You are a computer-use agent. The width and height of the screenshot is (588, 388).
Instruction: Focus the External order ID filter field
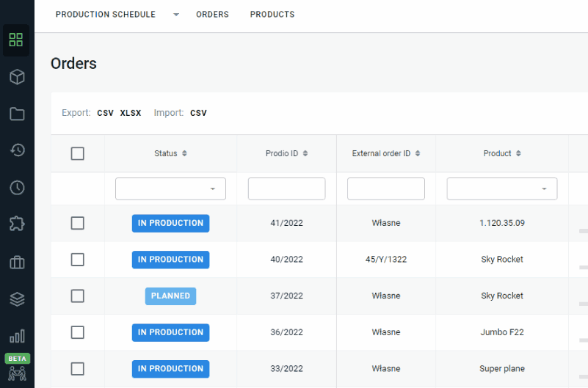pos(386,188)
